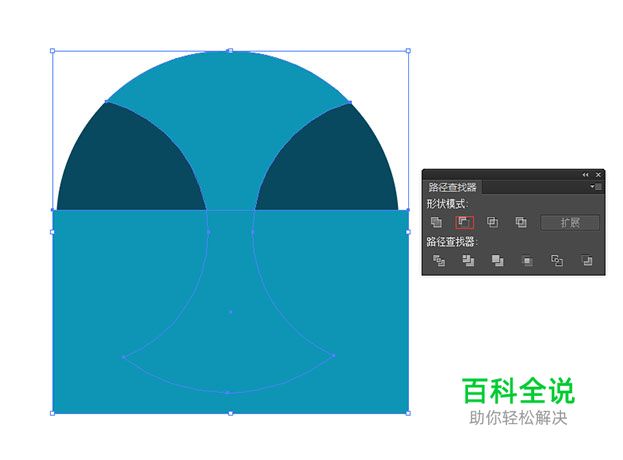Click the Minus Back pathfinder icon

[x=587, y=261]
